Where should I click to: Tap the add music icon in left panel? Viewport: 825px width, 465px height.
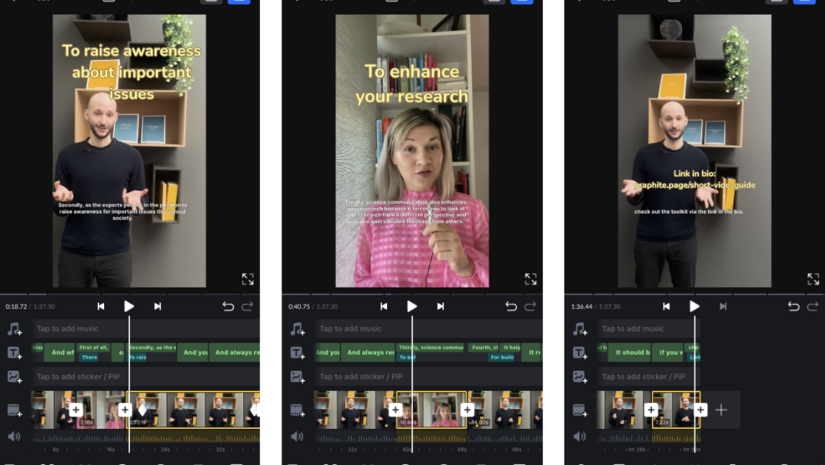click(14, 329)
